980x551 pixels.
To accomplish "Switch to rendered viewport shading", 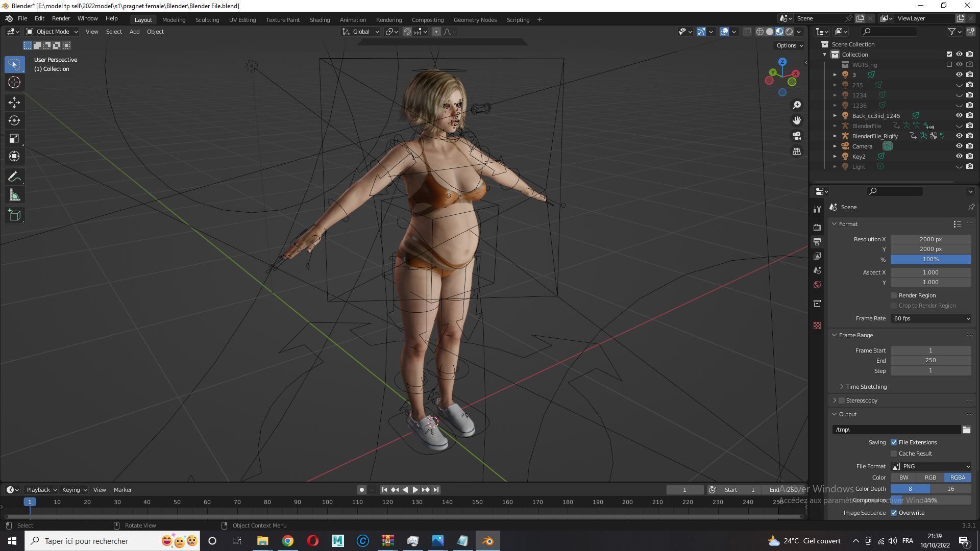I will 789,32.
